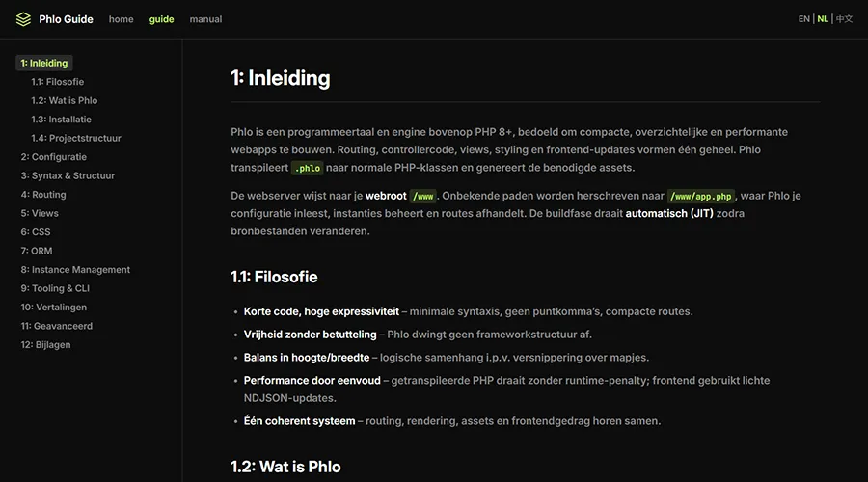Viewport: 868px width, 482px height.
Task: Jump to 8: Instance Management
Action: [x=75, y=270]
